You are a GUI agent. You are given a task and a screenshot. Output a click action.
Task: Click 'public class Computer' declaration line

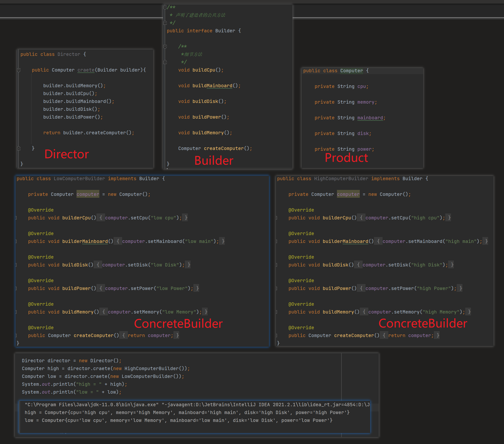(x=336, y=71)
